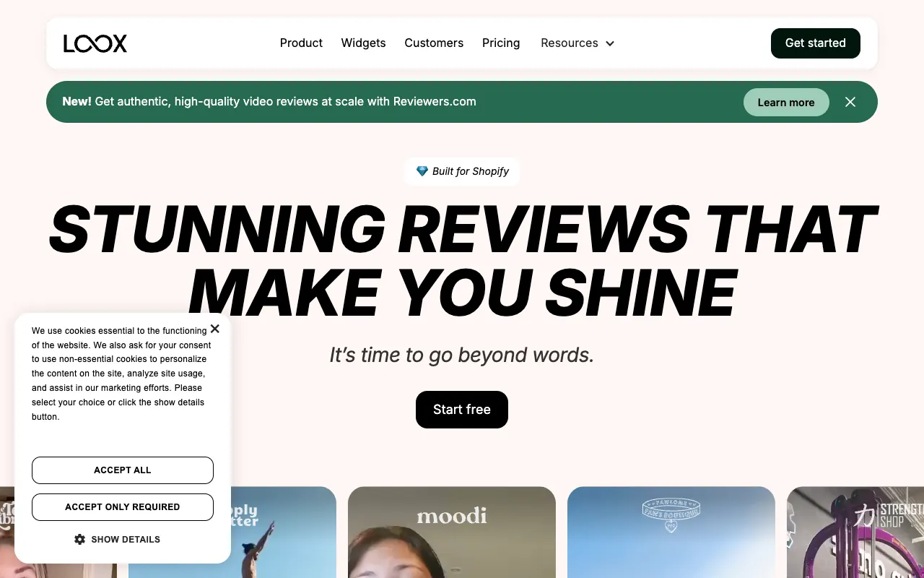Open the Product menu item
The width and height of the screenshot is (924, 578).
click(x=301, y=43)
